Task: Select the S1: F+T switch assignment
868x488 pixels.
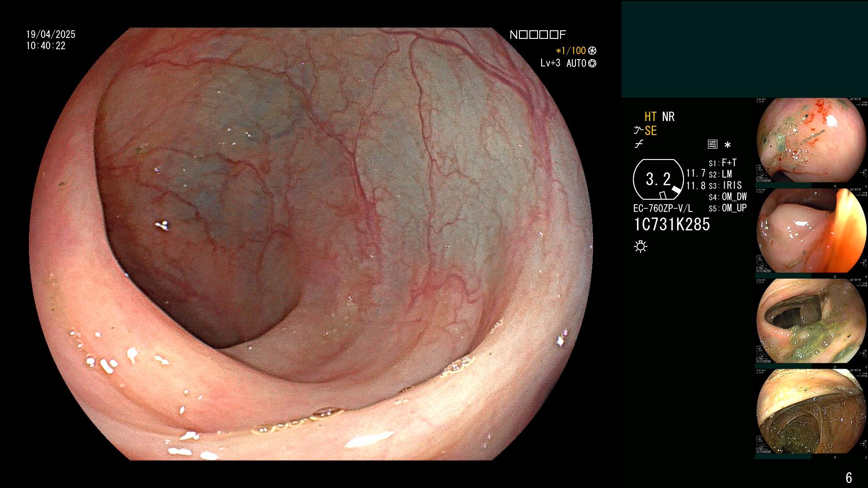Action: point(722,163)
